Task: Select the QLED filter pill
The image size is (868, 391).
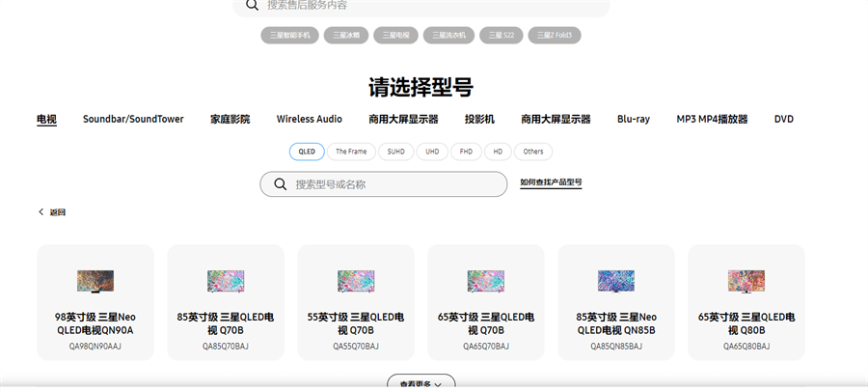Action: [307, 152]
